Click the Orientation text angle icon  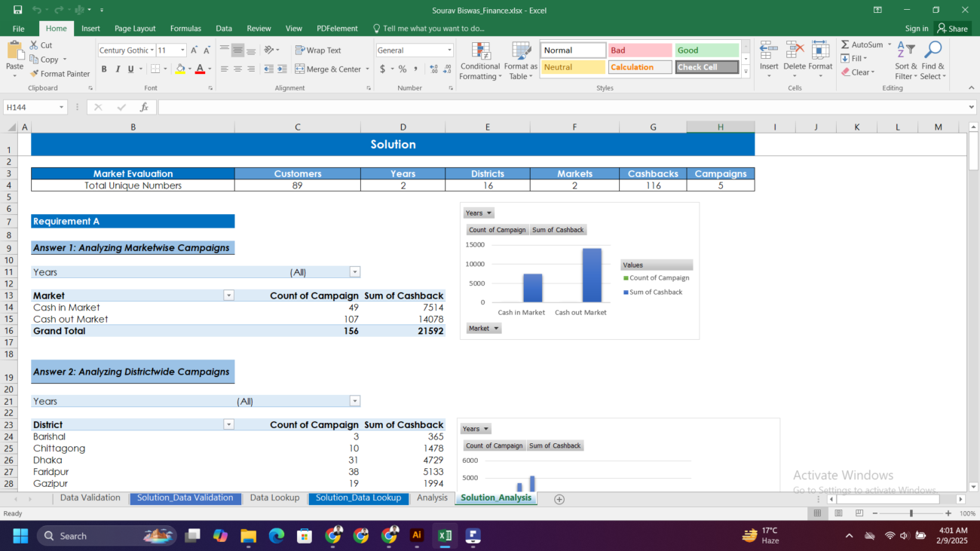(270, 51)
